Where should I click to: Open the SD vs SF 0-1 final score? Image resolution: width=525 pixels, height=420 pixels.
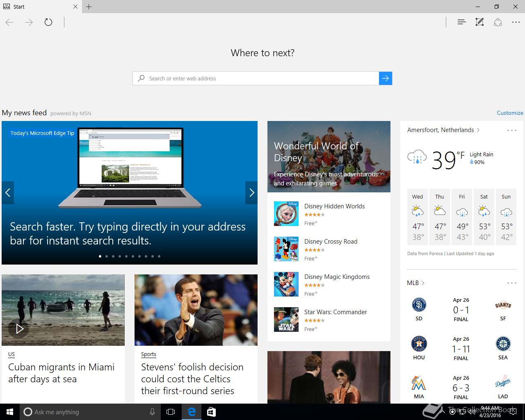tap(461, 310)
